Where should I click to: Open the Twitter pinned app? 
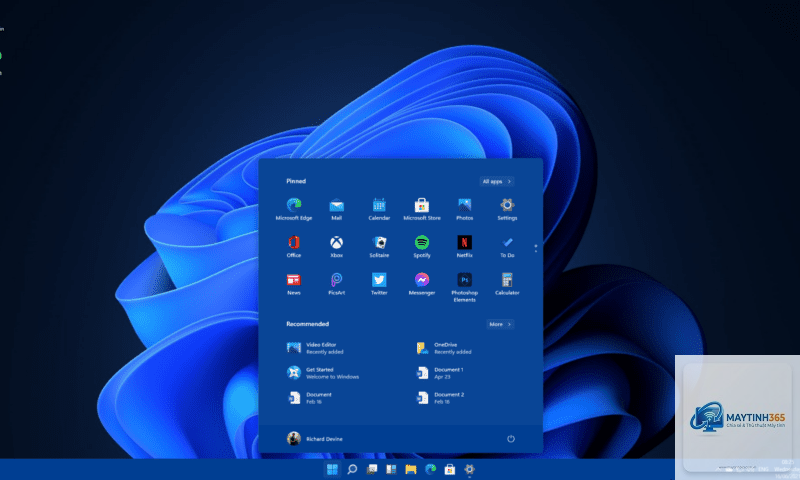click(379, 284)
